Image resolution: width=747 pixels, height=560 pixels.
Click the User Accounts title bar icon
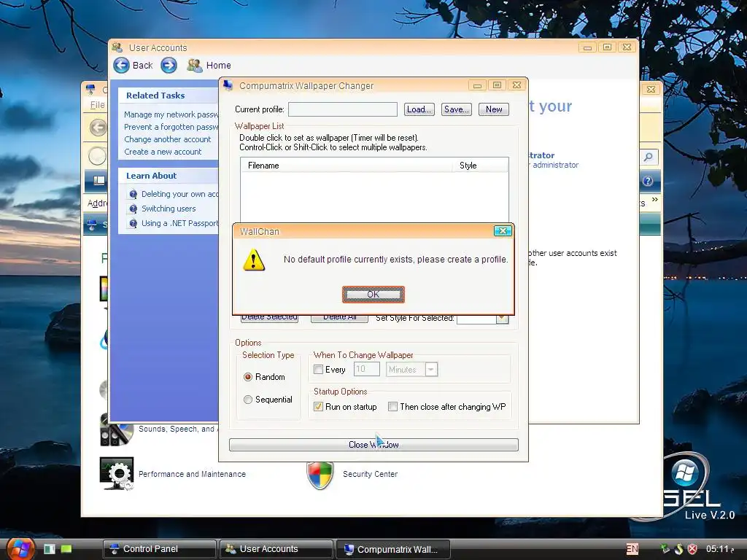click(x=117, y=47)
